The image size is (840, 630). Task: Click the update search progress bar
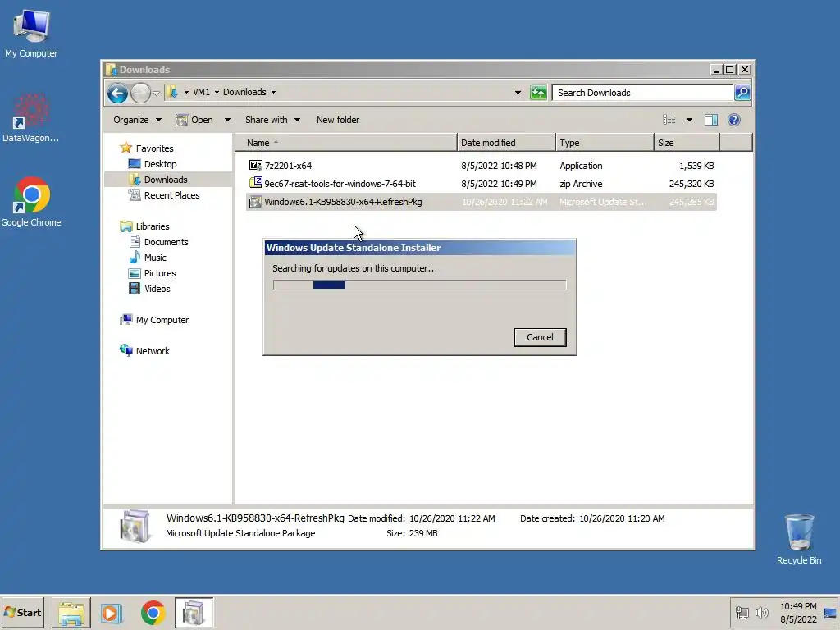tap(419, 285)
